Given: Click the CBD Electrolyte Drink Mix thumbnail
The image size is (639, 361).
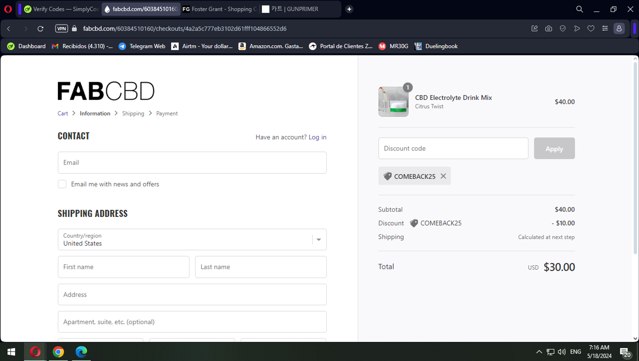Looking at the screenshot, I should (x=393, y=101).
